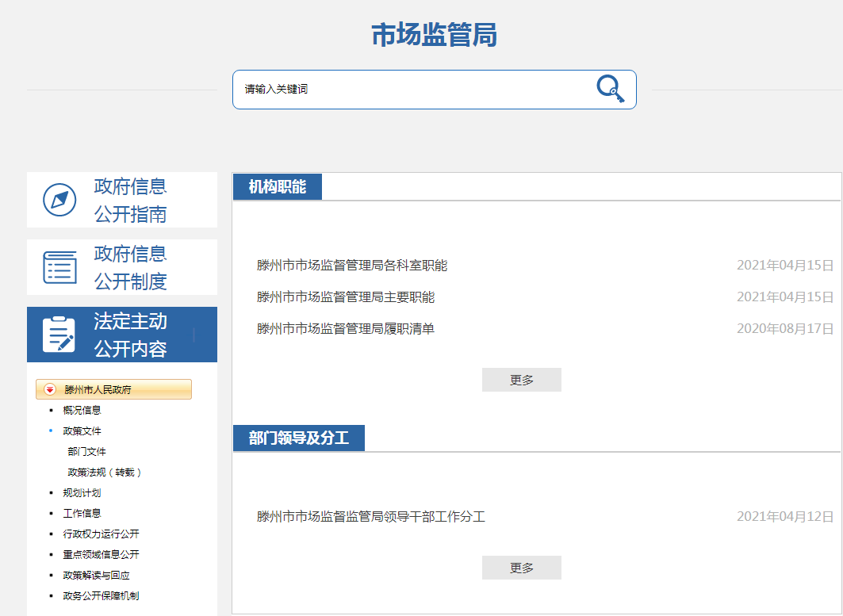Open 概况信息 in sidebar
Viewport: 843px width, 616px height.
pyautogui.click(x=82, y=410)
